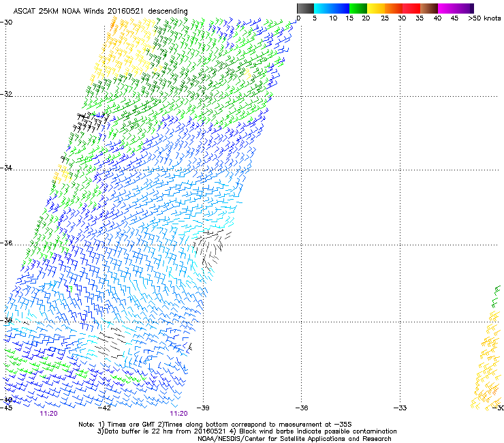Select the red 30–35 knot legend swatch
This screenshot has height=443, width=504.
411,8
